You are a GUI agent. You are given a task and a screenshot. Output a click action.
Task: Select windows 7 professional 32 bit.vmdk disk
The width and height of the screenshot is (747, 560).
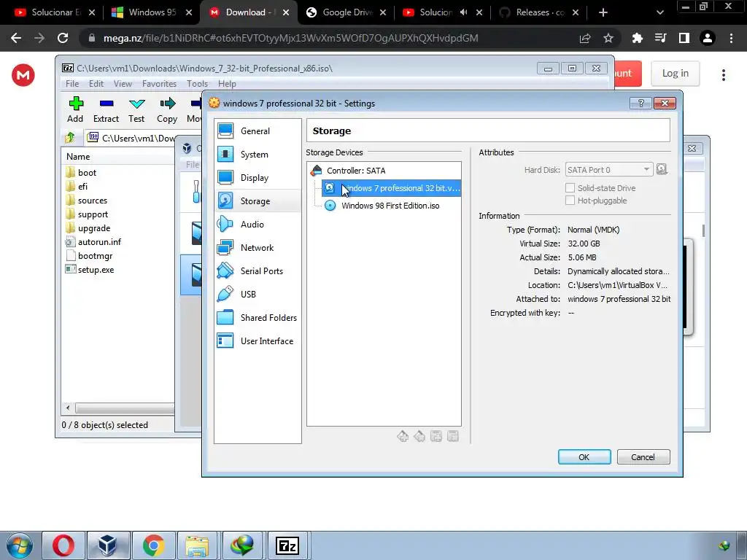[392, 188]
